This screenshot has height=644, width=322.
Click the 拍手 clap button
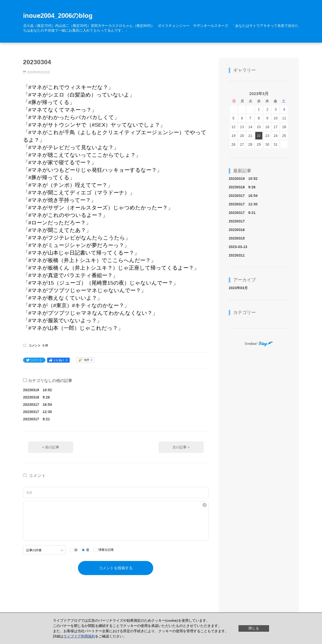click(x=85, y=360)
